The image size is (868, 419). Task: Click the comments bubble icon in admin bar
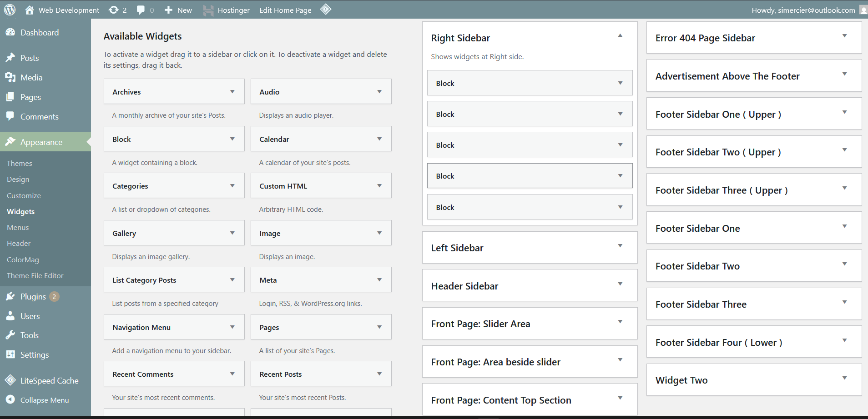[141, 10]
